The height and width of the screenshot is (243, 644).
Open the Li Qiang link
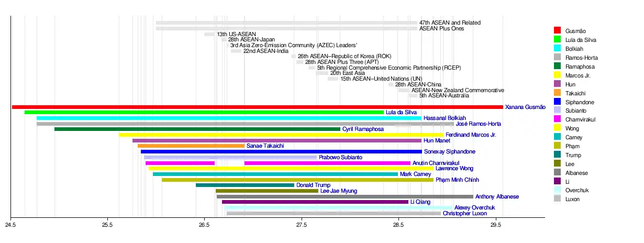[x=420, y=202]
